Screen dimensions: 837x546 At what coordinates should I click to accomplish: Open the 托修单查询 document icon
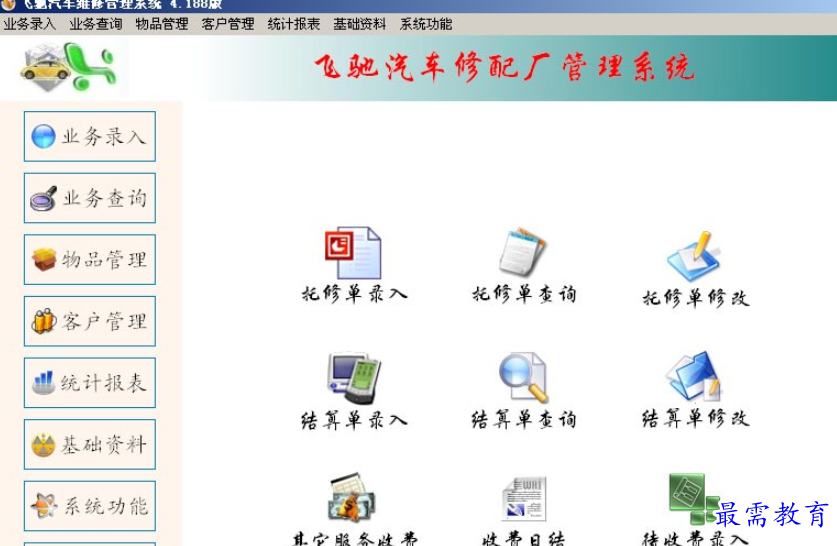523,251
